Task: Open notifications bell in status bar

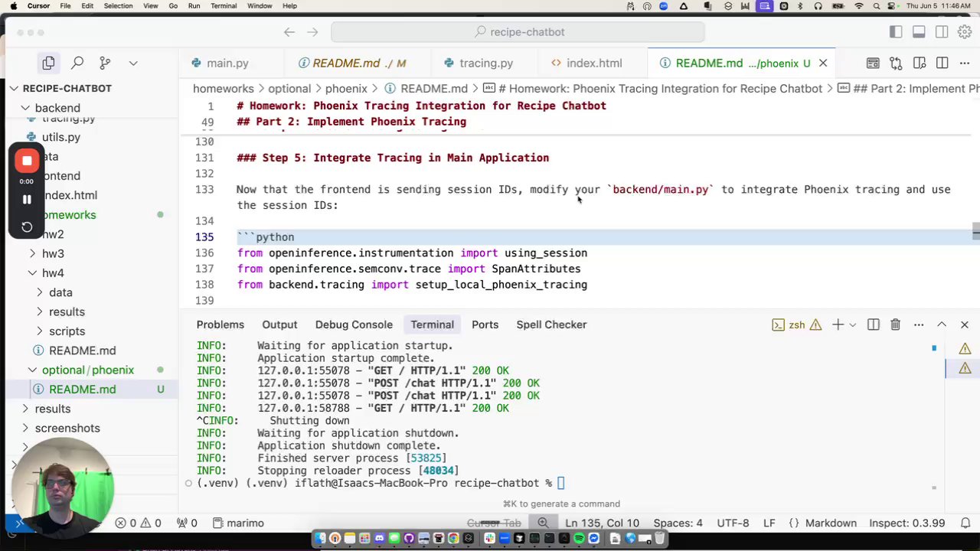Action: click(x=966, y=523)
